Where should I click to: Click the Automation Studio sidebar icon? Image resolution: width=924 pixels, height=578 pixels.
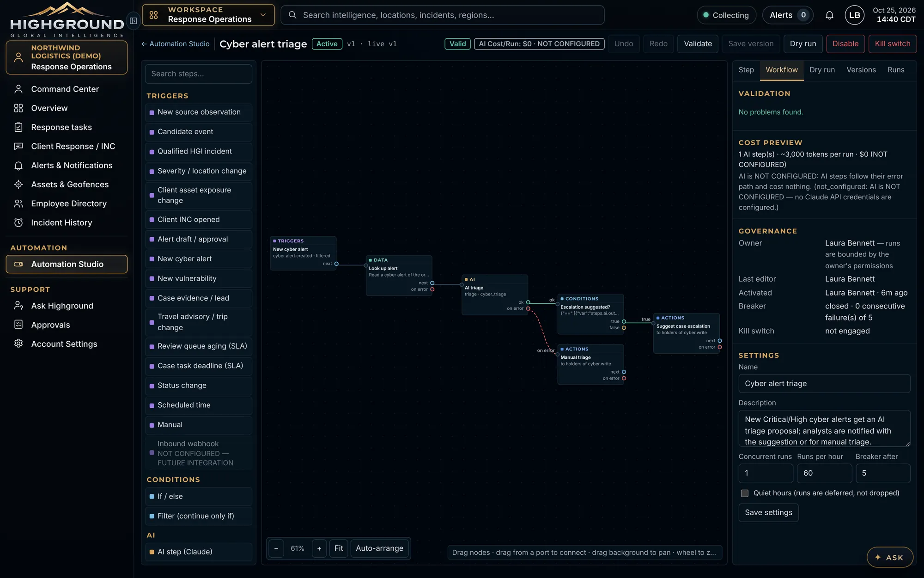click(18, 264)
